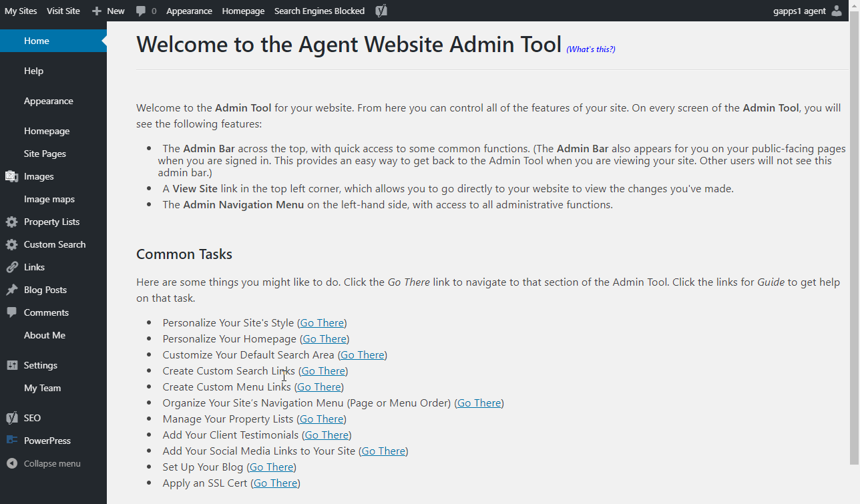
Task: Open the My Sites admin bar menu
Action: coord(21,11)
